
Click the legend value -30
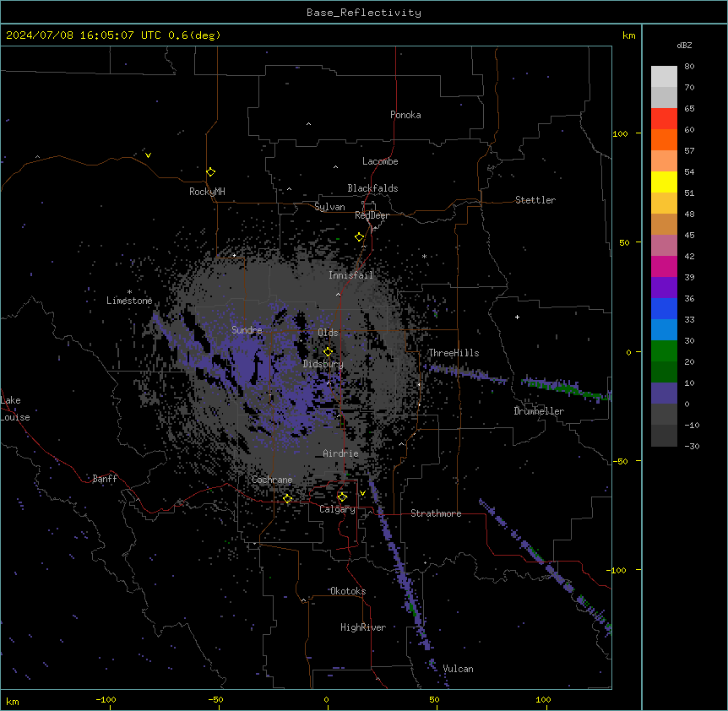(x=692, y=446)
